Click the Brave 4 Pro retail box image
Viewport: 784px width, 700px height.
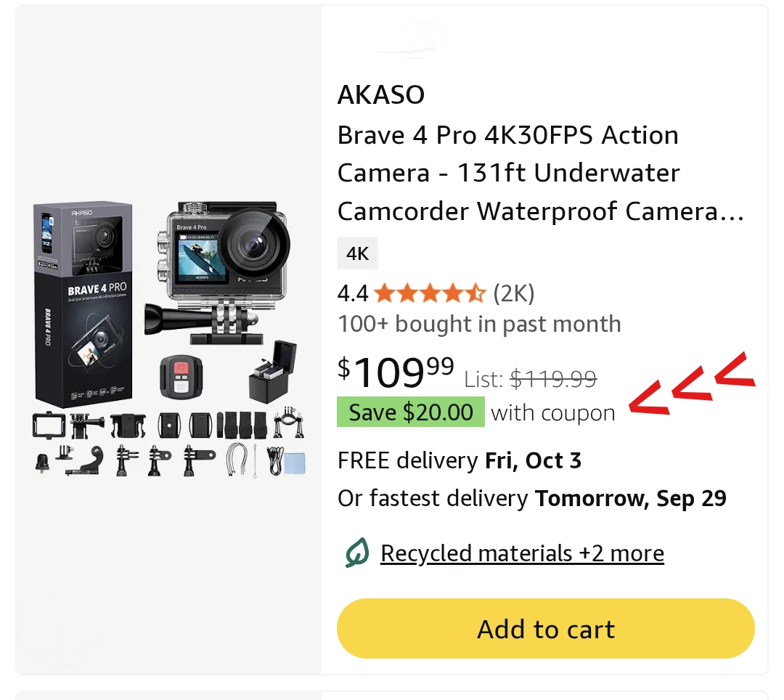82,304
